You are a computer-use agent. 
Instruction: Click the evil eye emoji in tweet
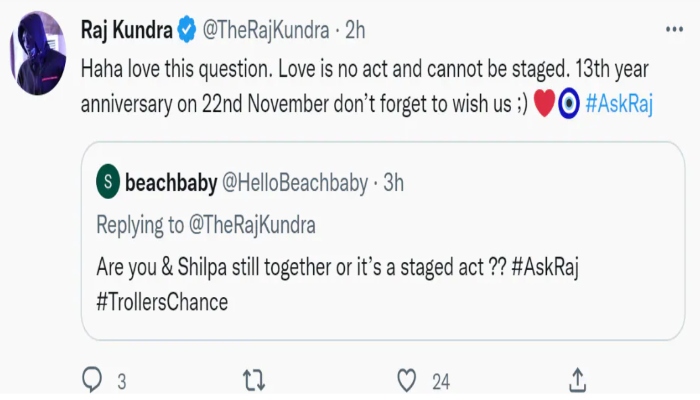coord(567,105)
